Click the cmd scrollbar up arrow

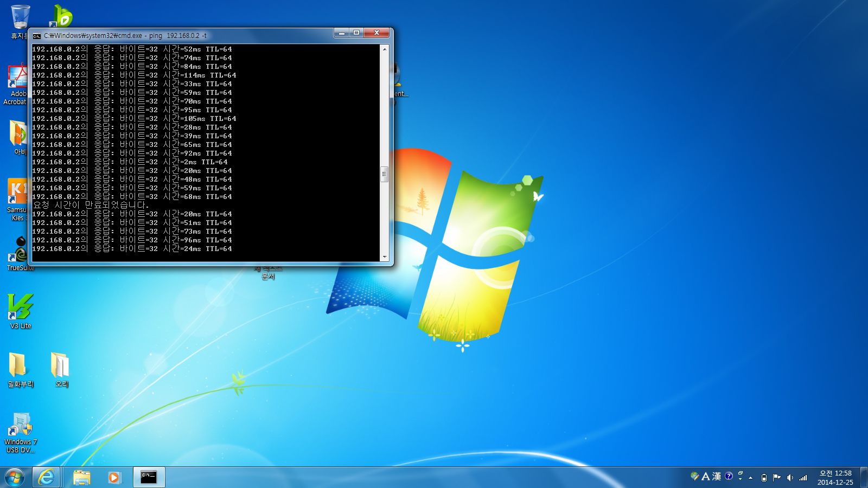(385, 49)
